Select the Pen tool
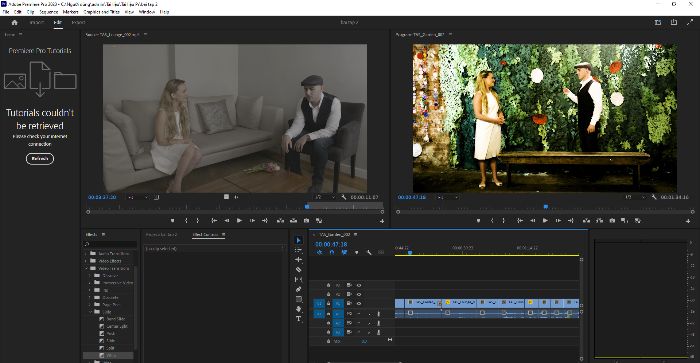This screenshot has height=363, width=700. click(298, 289)
